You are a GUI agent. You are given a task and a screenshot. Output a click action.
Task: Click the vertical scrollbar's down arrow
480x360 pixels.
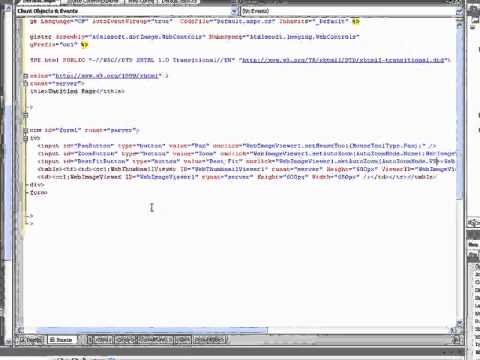460,323
